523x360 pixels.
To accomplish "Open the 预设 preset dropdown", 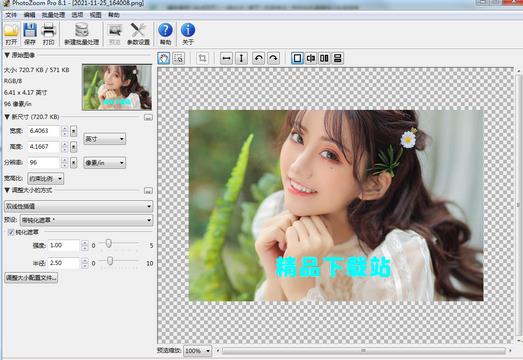I will (86, 220).
